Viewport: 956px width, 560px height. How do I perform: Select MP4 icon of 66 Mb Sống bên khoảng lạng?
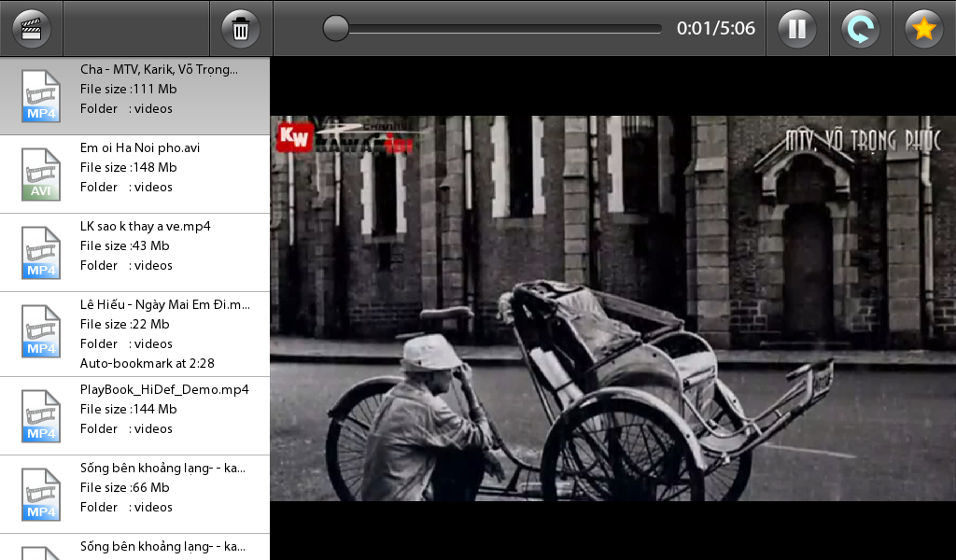point(41,495)
